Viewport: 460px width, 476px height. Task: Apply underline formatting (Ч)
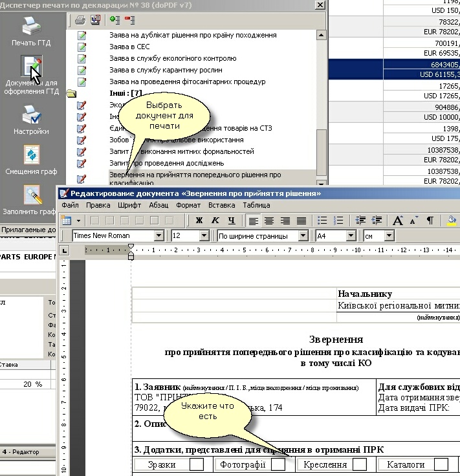coord(232,221)
